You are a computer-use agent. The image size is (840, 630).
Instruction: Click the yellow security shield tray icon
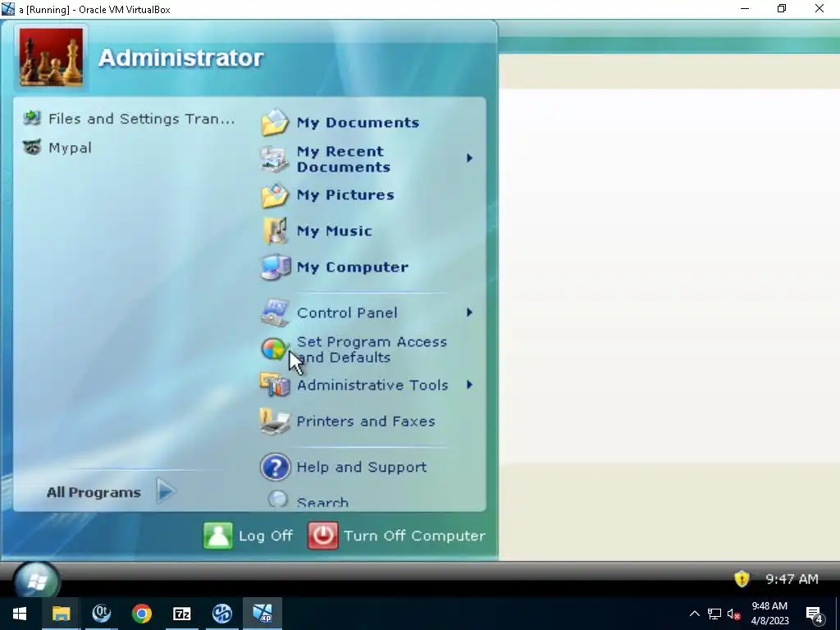pos(742,578)
